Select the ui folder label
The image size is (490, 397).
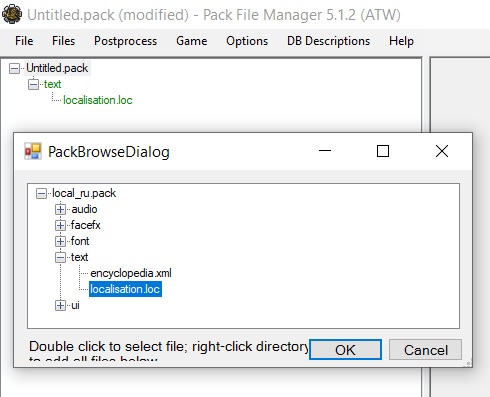coord(75,305)
